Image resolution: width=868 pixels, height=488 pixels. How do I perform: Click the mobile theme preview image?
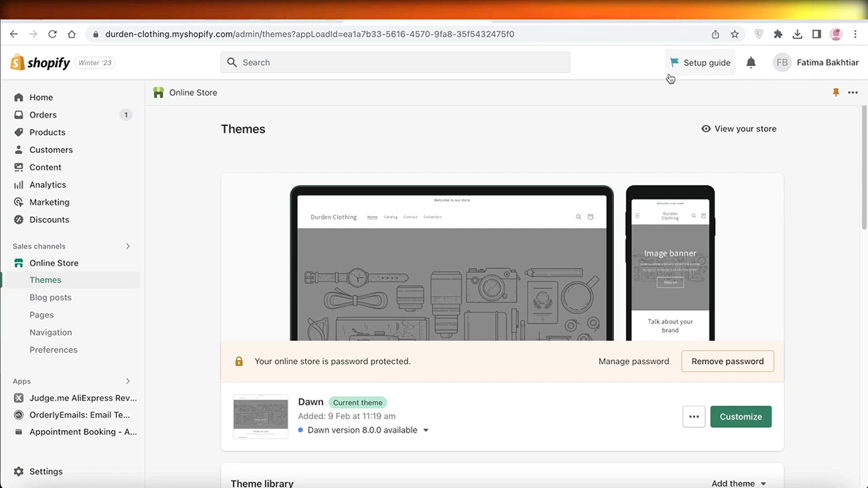tap(670, 263)
